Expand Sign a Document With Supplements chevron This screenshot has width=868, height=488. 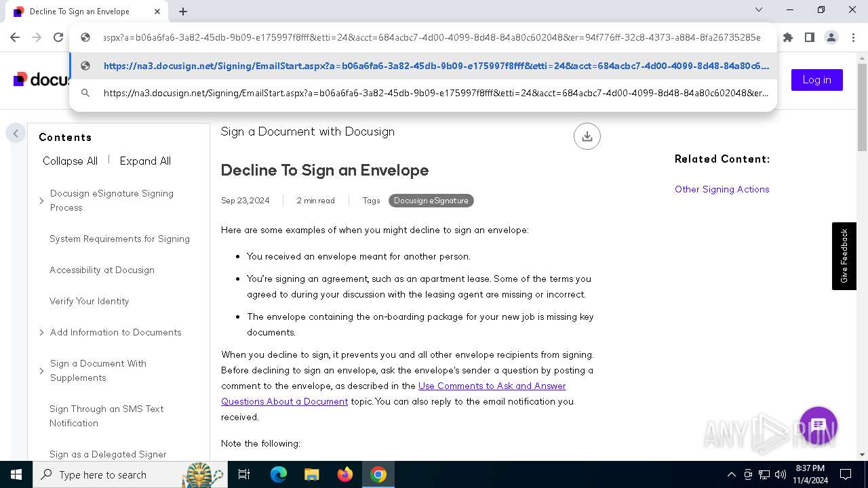[x=41, y=371]
